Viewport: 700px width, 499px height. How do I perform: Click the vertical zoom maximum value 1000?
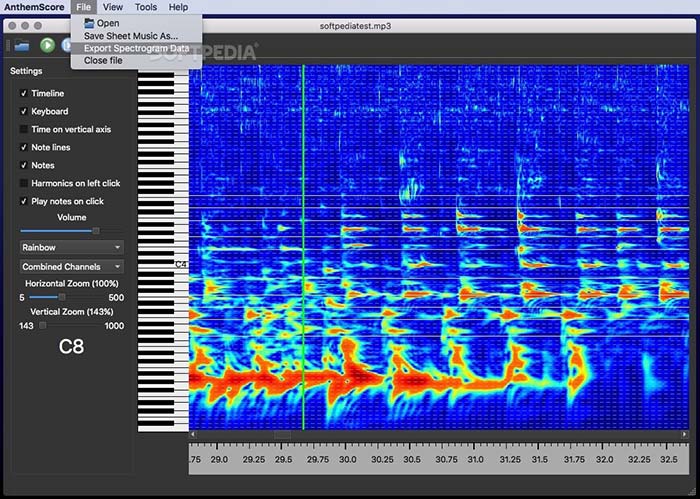point(114,326)
